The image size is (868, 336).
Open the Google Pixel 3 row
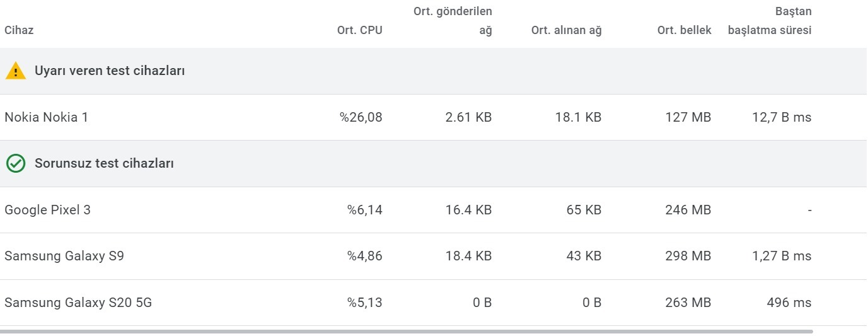click(x=434, y=210)
